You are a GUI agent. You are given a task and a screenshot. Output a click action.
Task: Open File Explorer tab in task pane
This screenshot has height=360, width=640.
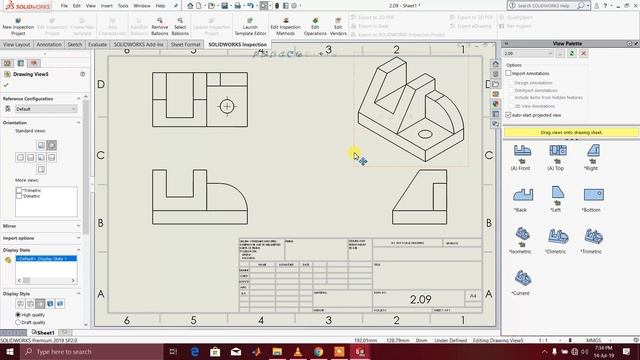coord(496,84)
